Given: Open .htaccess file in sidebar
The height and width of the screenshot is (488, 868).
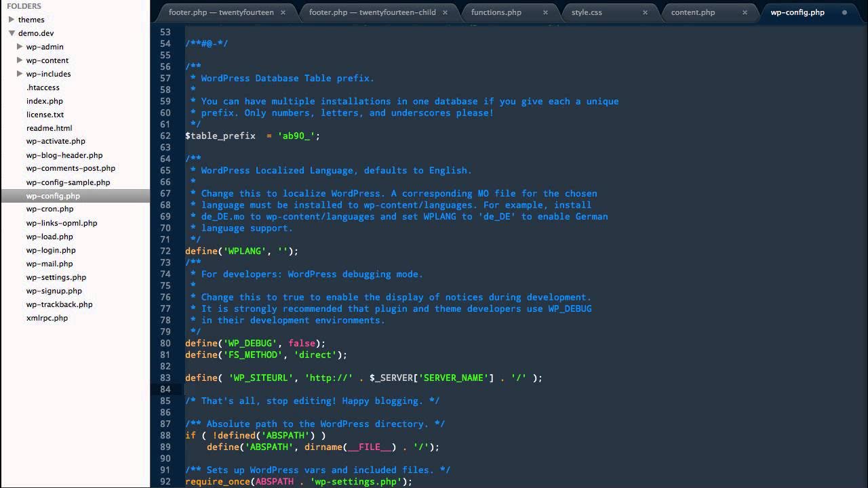Looking at the screenshot, I should click(x=43, y=87).
